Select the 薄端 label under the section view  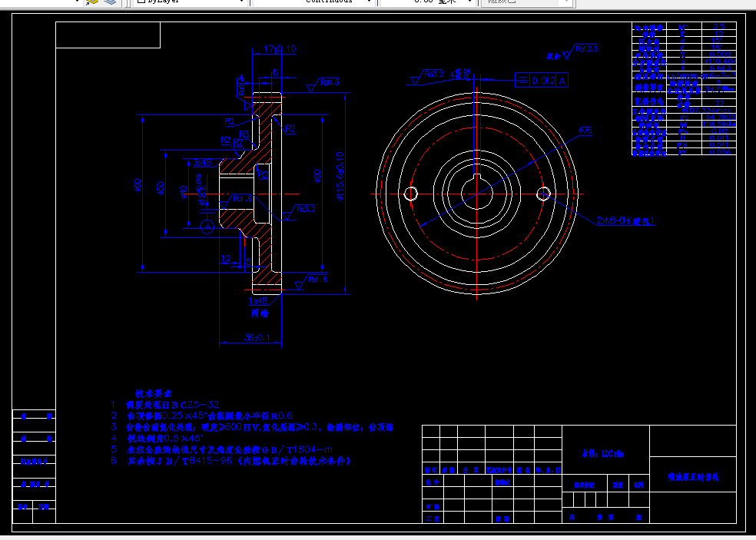(x=260, y=313)
